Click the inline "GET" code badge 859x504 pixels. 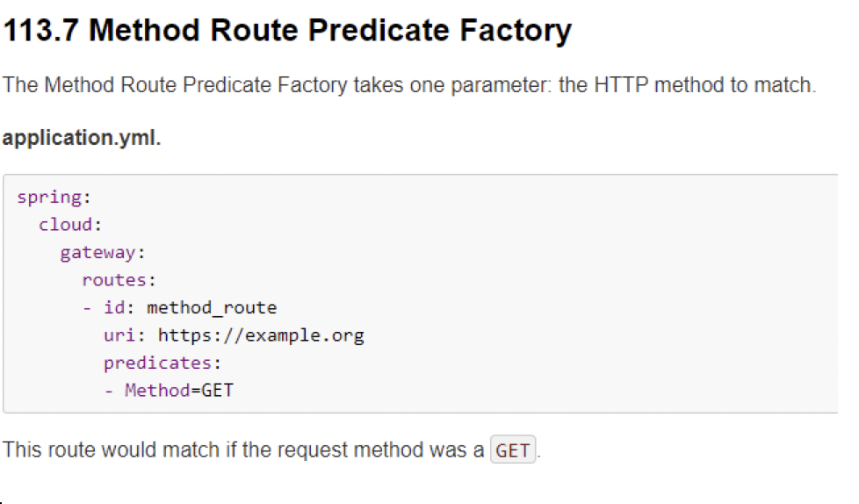point(513,451)
